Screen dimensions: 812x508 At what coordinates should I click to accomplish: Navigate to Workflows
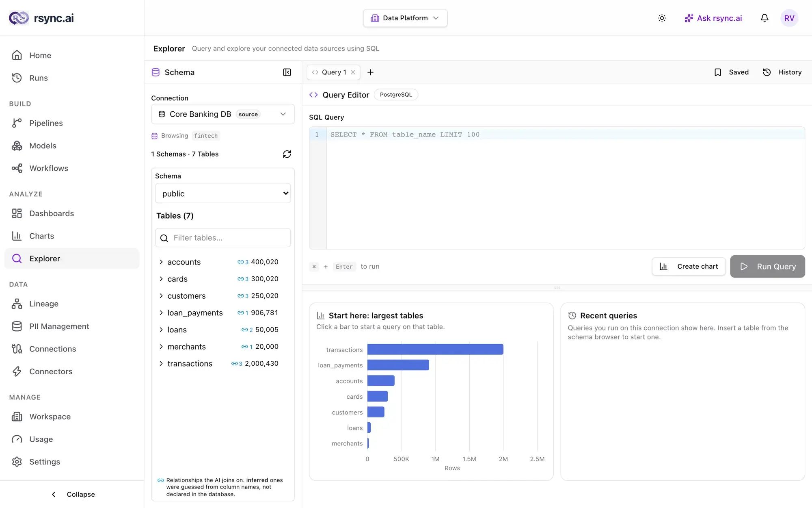point(72,168)
